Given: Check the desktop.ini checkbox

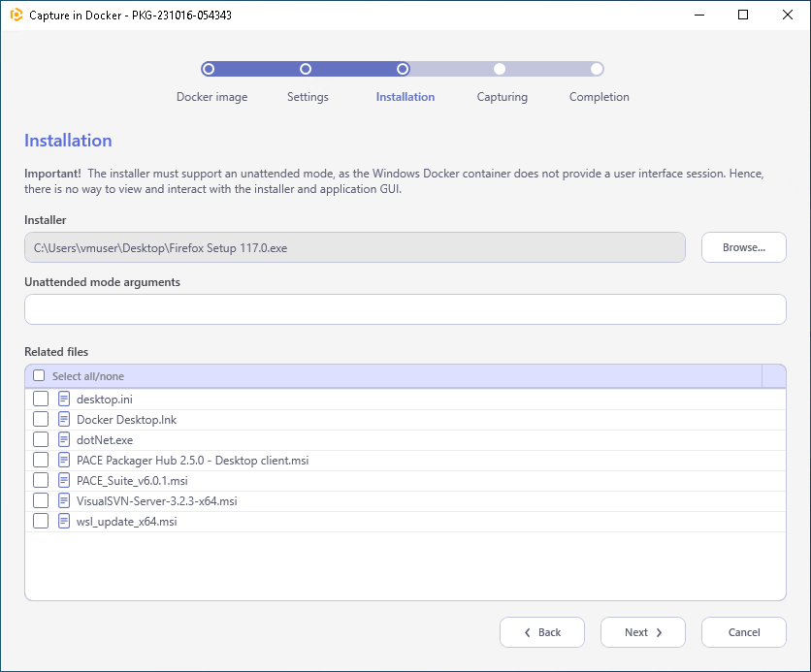Looking at the screenshot, I should [x=41, y=399].
